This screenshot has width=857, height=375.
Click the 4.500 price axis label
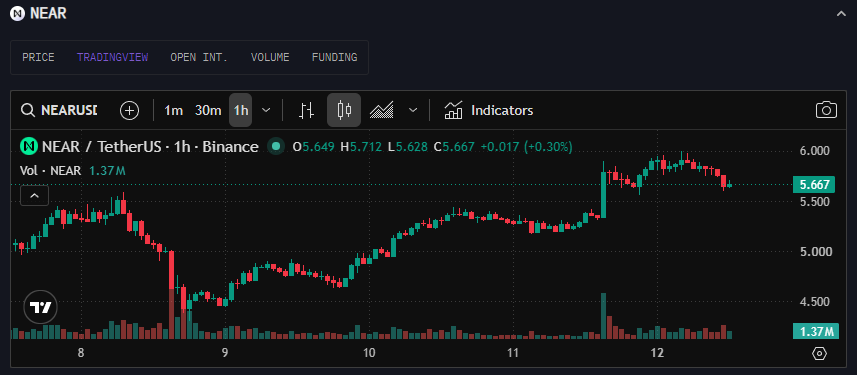[814, 302]
